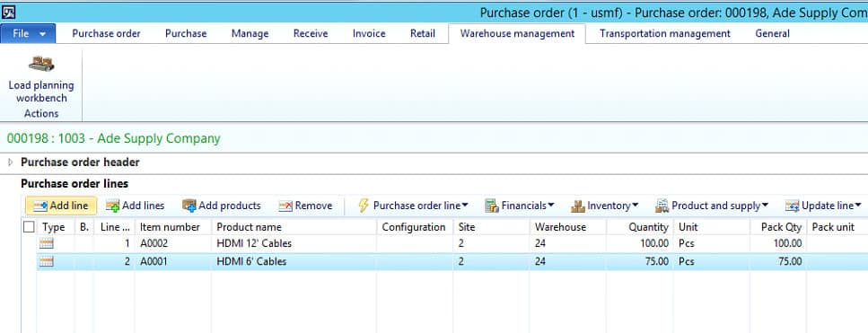Open the Invoice ribbon tab
The image size is (868, 333).
(369, 34)
